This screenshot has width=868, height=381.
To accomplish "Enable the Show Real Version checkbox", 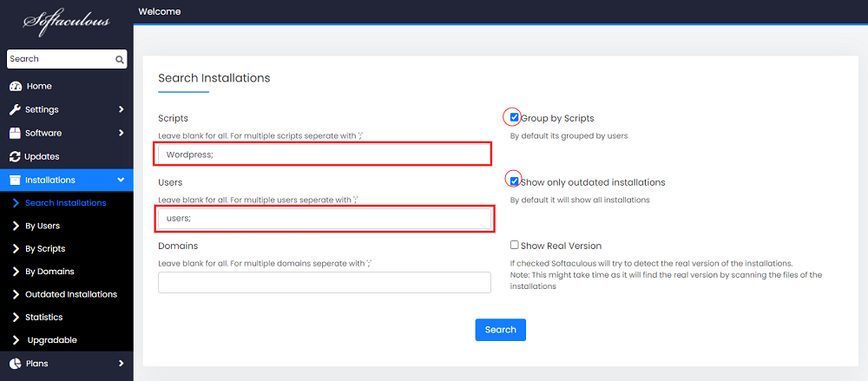I will pyautogui.click(x=514, y=245).
